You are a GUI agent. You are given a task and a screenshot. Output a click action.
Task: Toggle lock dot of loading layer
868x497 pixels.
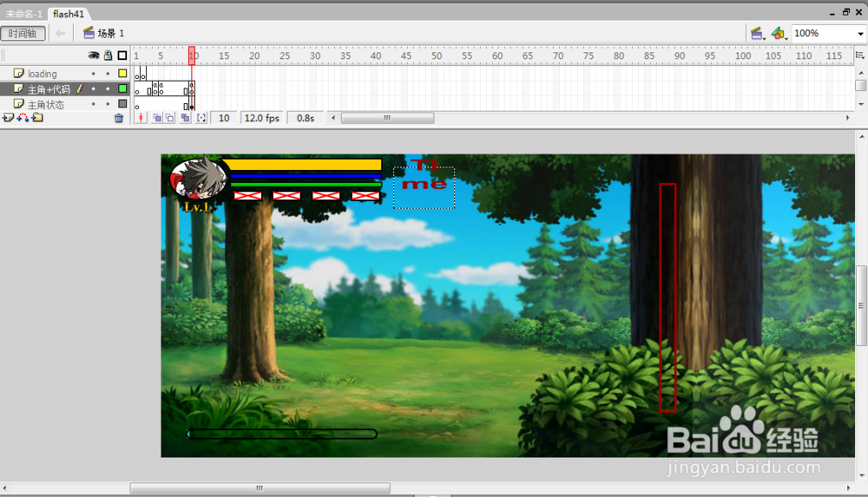coord(108,74)
